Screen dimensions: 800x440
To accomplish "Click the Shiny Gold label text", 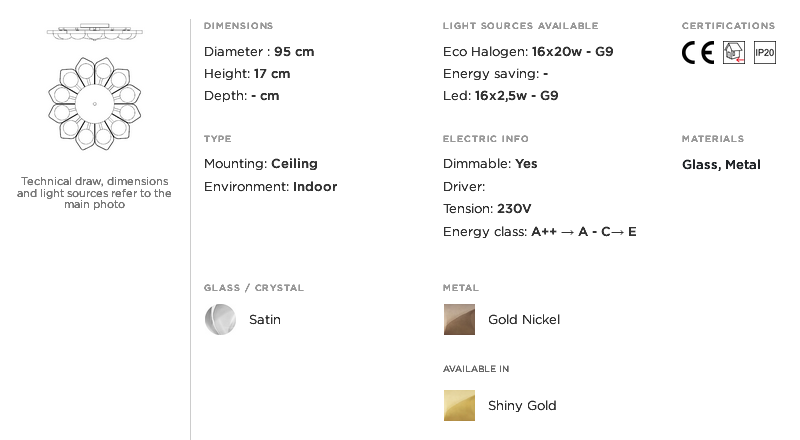I will [x=522, y=406].
